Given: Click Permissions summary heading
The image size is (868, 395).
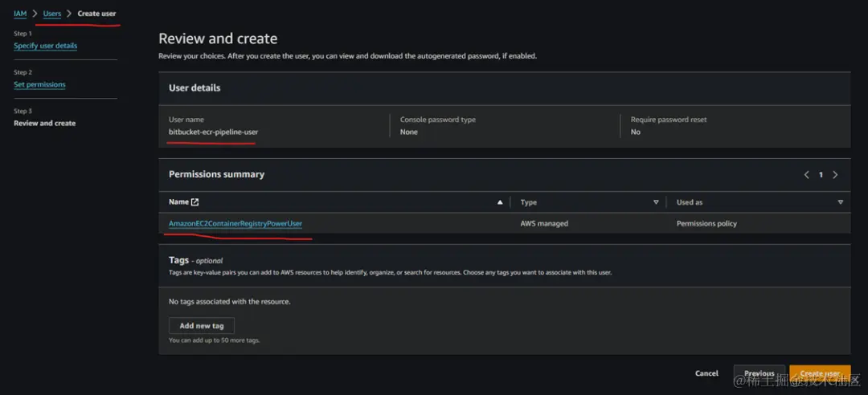Looking at the screenshot, I should pyautogui.click(x=216, y=174).
